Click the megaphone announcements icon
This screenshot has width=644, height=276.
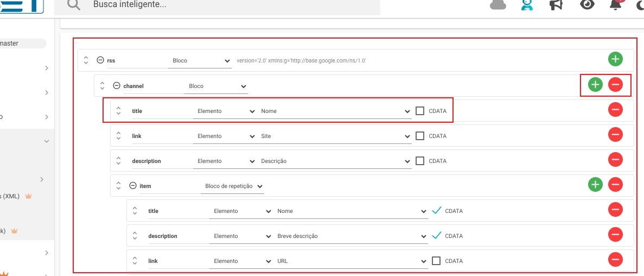click(556, 4)
